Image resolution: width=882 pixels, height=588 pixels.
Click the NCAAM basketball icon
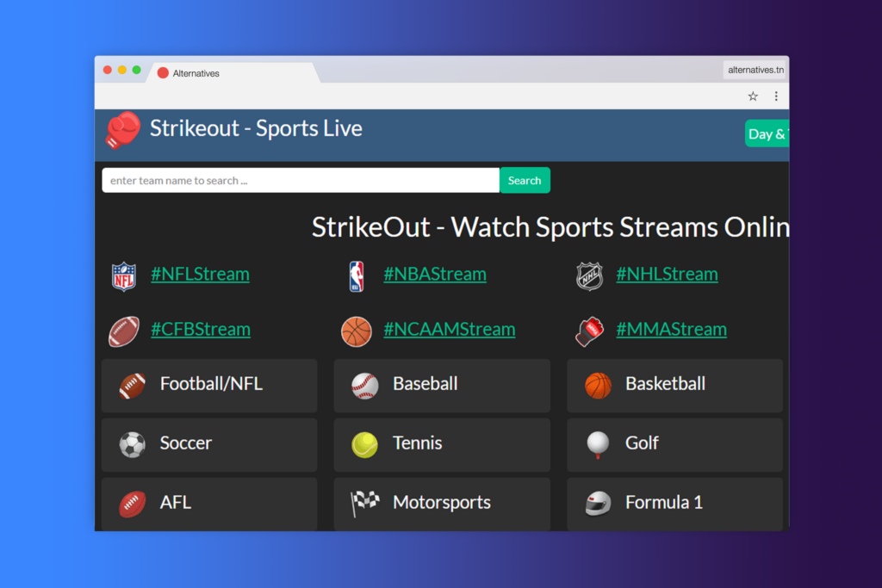tap(357, 331)
